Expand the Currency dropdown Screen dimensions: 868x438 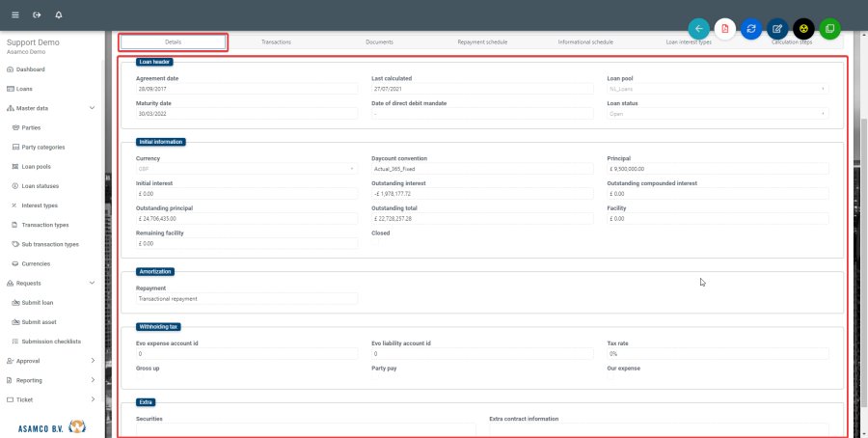pyautogui.click(x=246, y=169)
